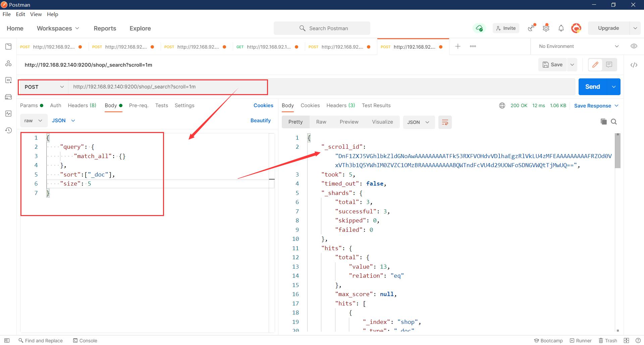Open the APIs sidebar icon
The width and height of the screenshot is (644, 345).
[x=8, y=63]
